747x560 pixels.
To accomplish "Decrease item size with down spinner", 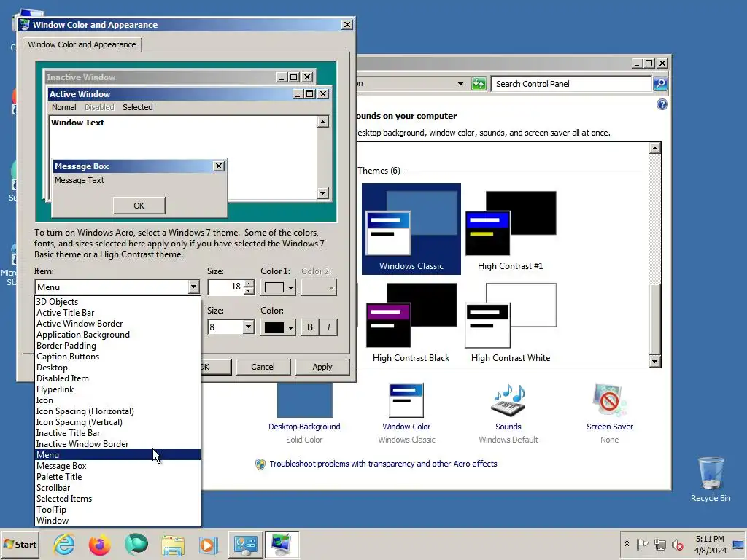I will (x=249, y=290).
